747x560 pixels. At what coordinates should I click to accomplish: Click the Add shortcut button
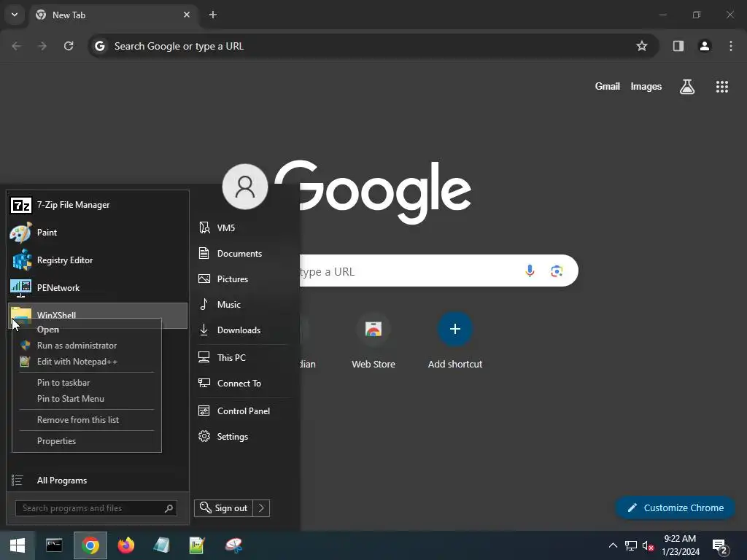click(x=455, y=341)
